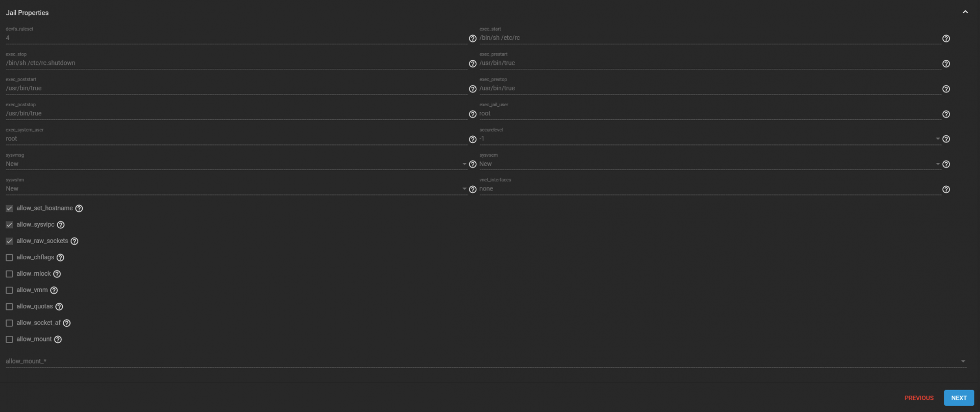980x412 pixels.
Task: Tick the allow_quotas checkbox
Action: [x=9, y=306]
